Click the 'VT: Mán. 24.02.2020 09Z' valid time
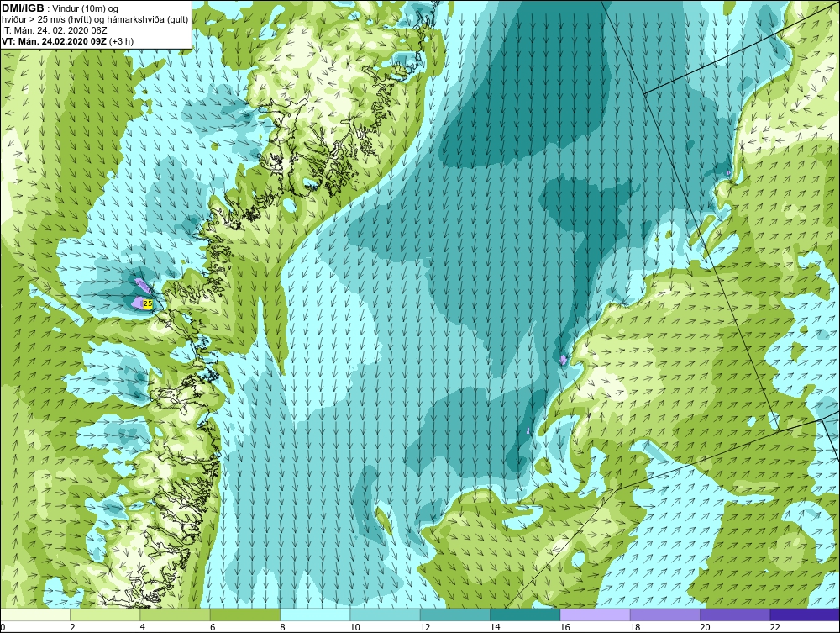 pos(54,41)
